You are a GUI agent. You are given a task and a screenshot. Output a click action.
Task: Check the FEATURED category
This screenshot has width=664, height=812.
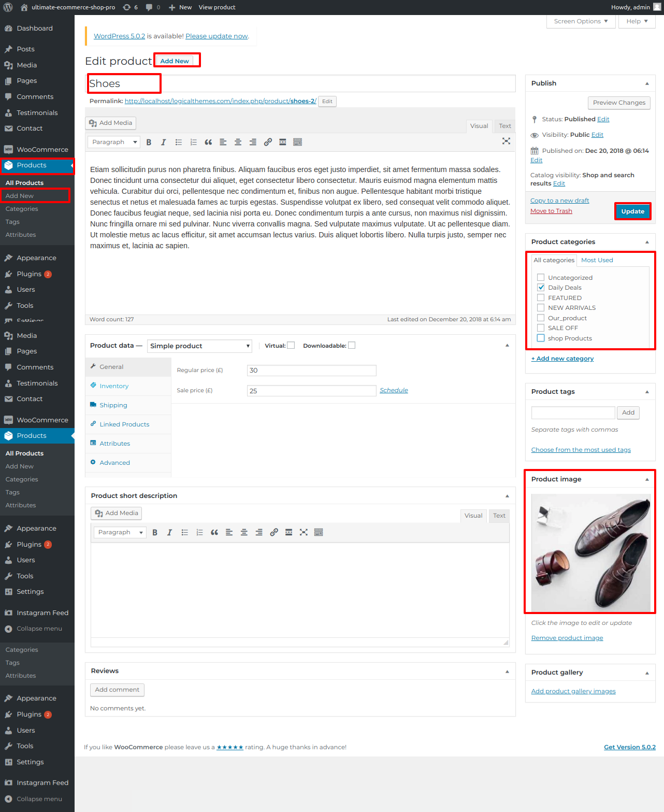[x=541, y=297]
